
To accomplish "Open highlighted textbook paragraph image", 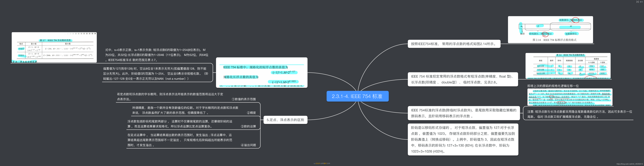I will click(570, 97).
